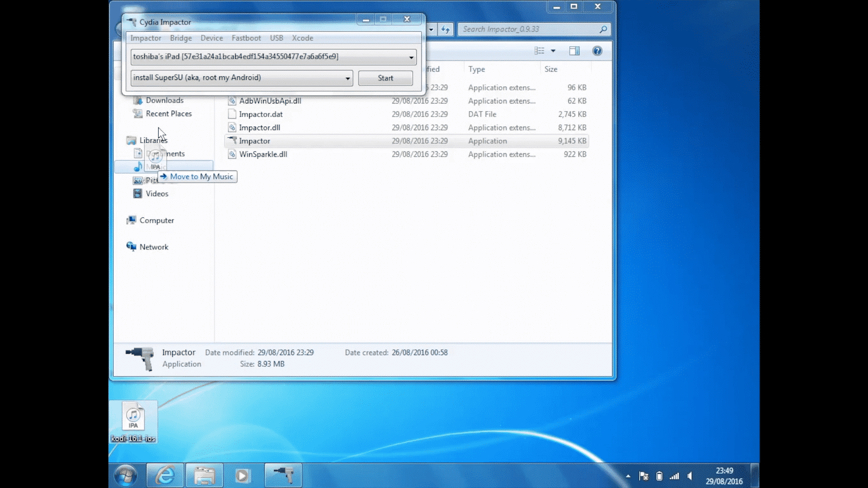The image size is (868, 488).
Task: Open the Windows Start menu orb
Action: [126, 475]
